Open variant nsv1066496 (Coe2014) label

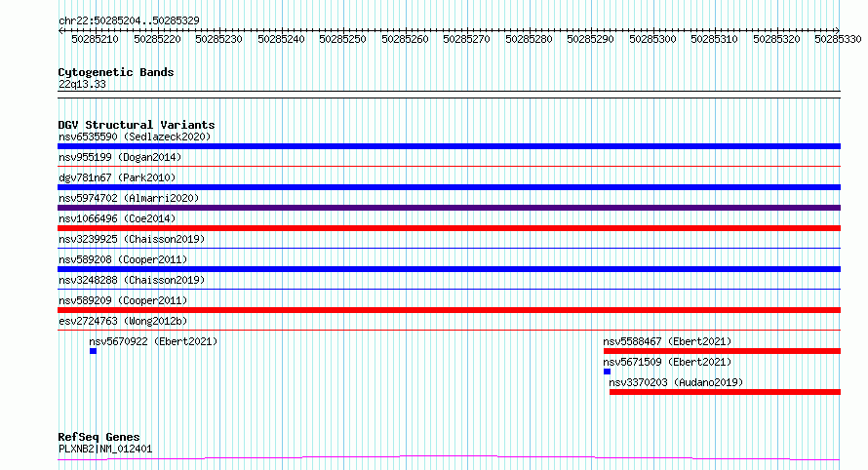(x=117, y=218)
